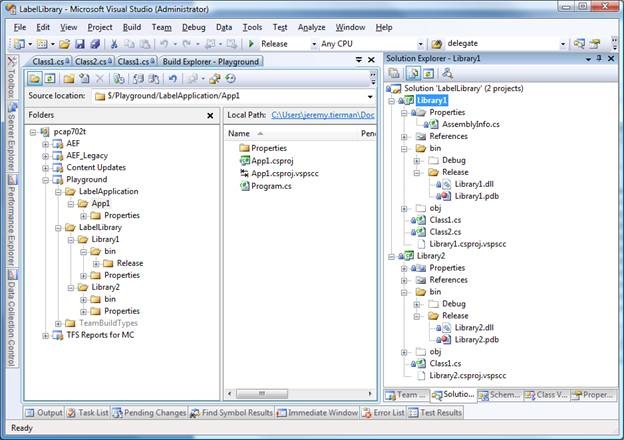Open the Server Explorer side tab
Image resolution: width=624 pixels, height=440 pixels.
click(12, 136)
